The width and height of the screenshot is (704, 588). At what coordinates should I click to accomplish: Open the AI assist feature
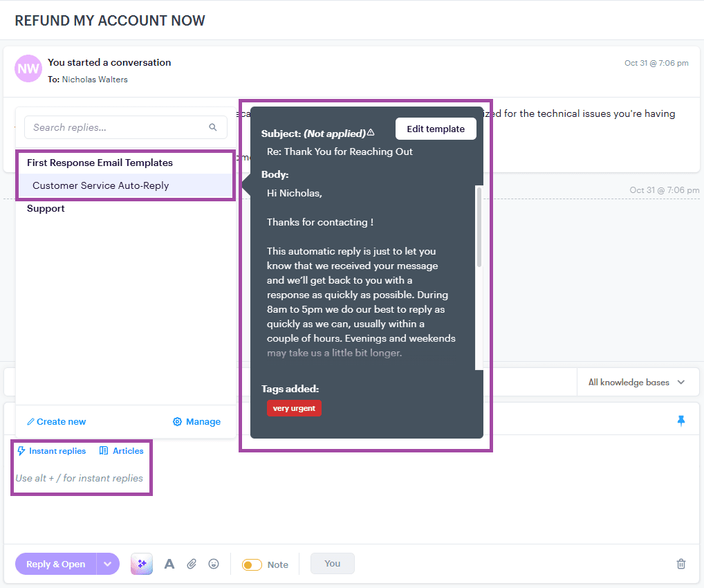[141, 564]
